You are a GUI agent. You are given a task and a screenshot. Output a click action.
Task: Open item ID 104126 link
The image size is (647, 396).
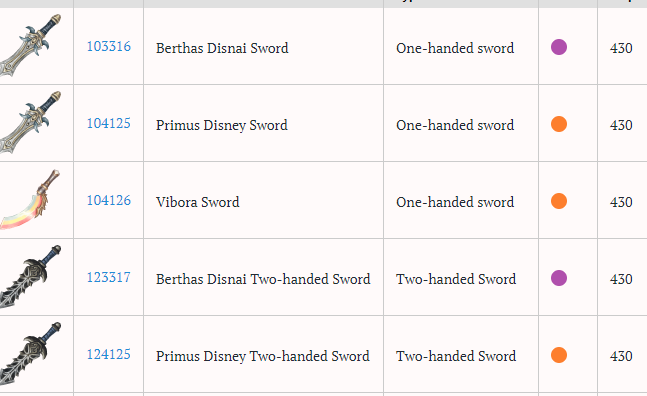point(109,200)
